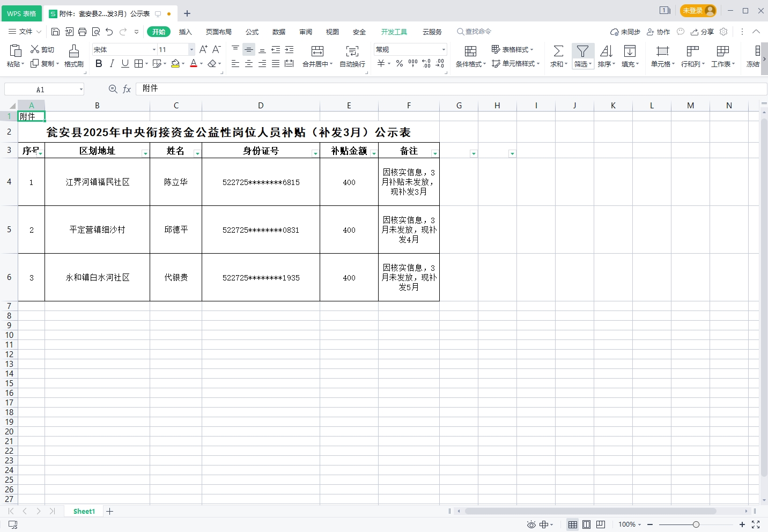Toggle top vertical alignment
The image size is (768, 532).
click(235, 49)
